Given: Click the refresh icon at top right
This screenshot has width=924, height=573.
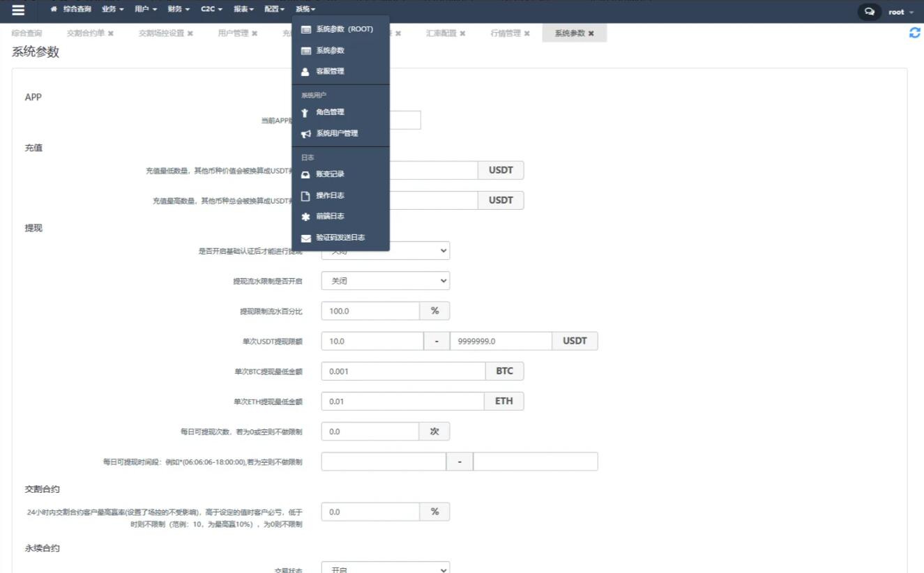Looking at the screenshot, I should click(915, 33).
